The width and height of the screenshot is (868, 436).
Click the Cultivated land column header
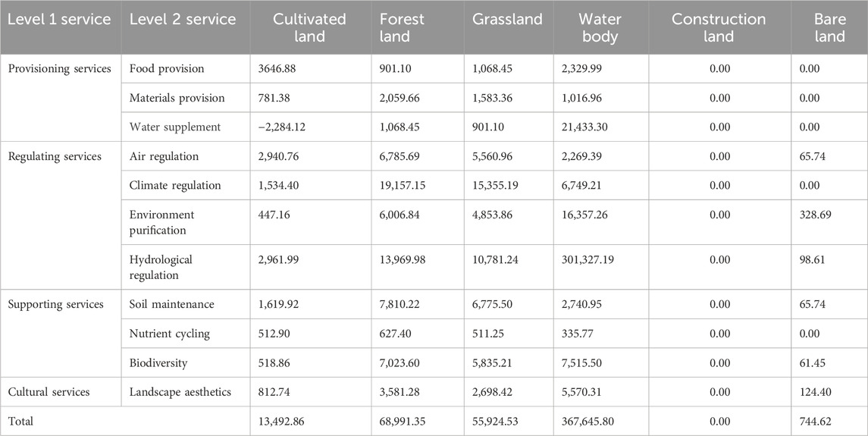tap(309, 28)
